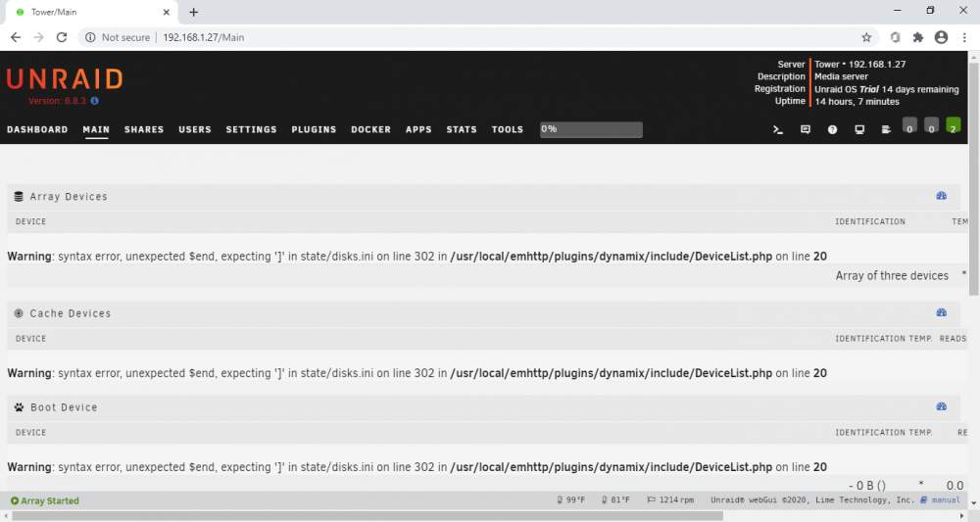Open the system log icon

pos(886,130)
